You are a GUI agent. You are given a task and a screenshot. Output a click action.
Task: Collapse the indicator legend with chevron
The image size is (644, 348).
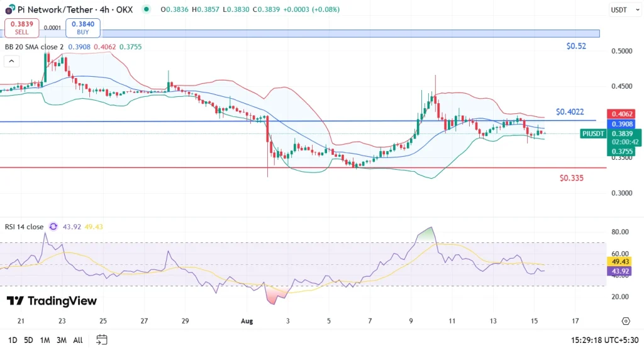pos(11,61)
